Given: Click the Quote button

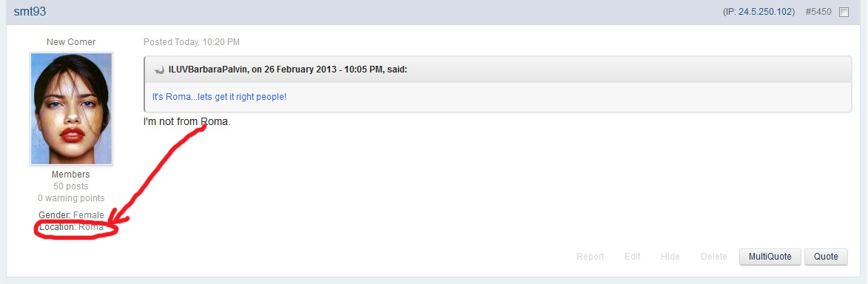Looking at the screenshot, I should 826,257.
